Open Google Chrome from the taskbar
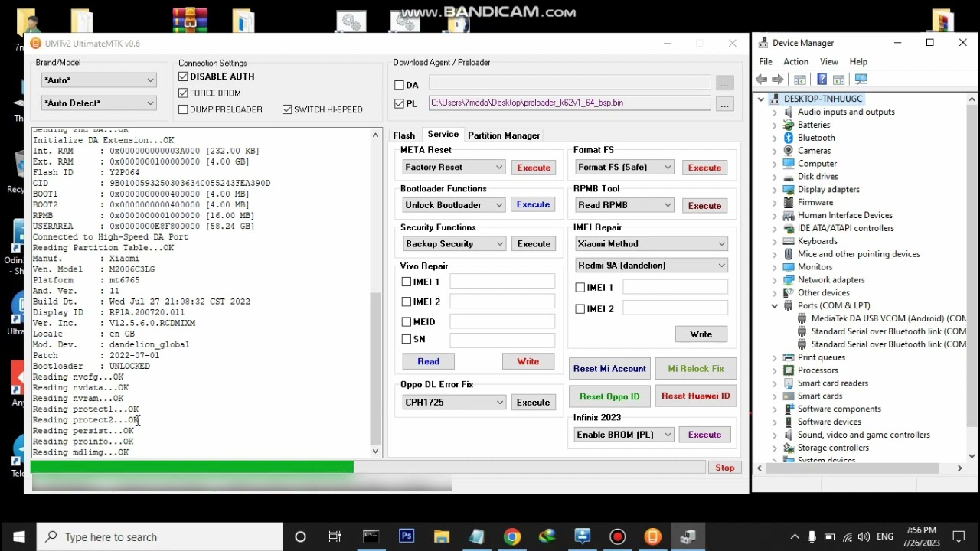This screenshot has height=551, width=980. [x=512, y=536]
